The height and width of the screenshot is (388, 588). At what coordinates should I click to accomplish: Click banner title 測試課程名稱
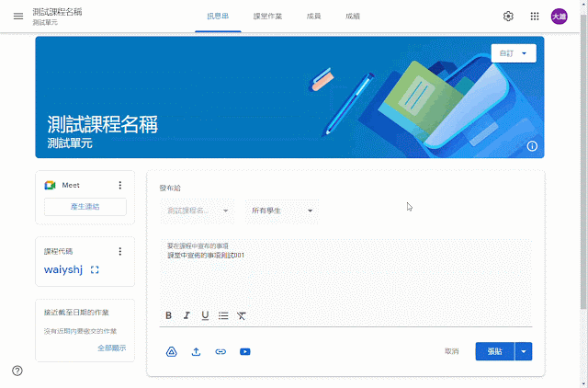click(102, 124)
